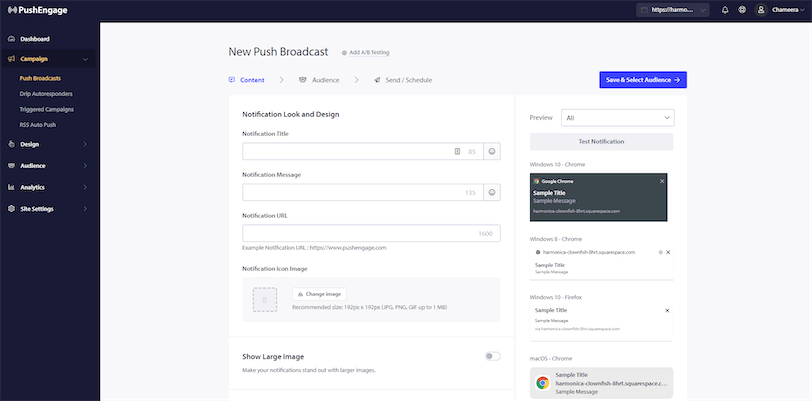Click the Show Large Image heading
This screenshot has width=812, height=401.
click(x=273, y=357)
